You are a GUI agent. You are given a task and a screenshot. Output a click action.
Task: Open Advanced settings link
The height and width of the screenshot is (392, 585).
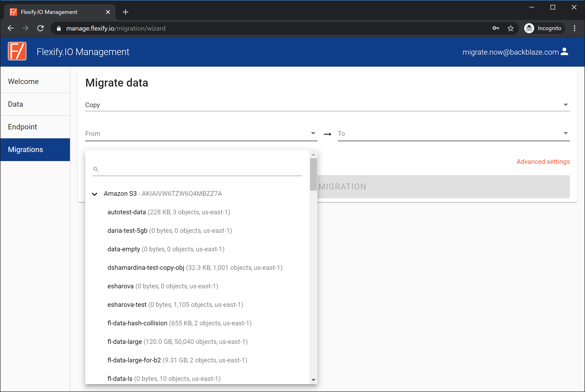point(543,162)
